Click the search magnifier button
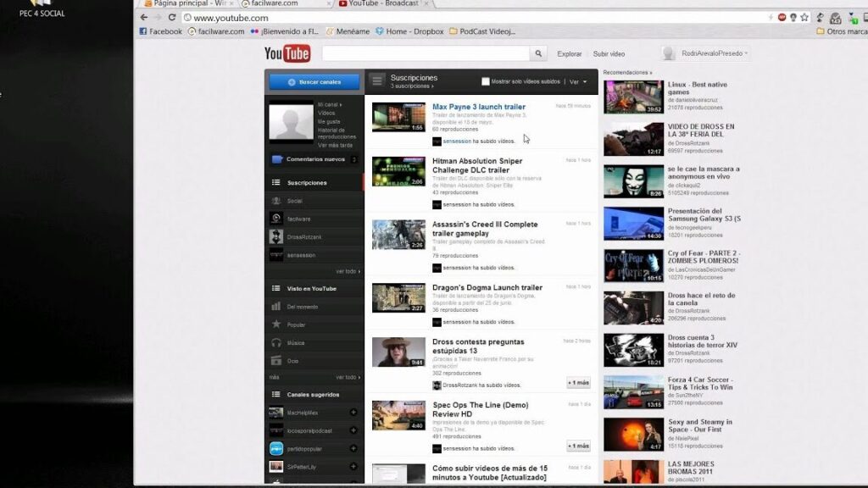Screen dimensions: 868x488 538,53
